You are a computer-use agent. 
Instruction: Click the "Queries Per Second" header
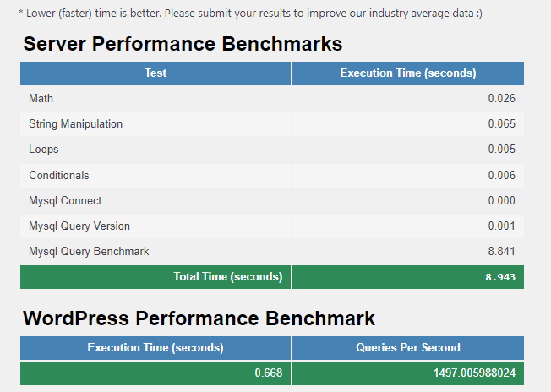point(408,348)
